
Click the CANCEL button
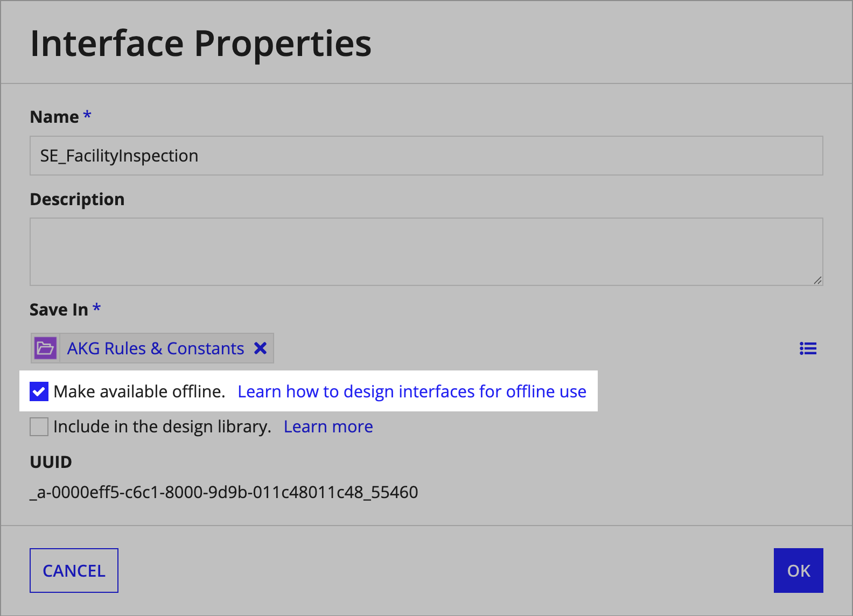tap(74, 570)
